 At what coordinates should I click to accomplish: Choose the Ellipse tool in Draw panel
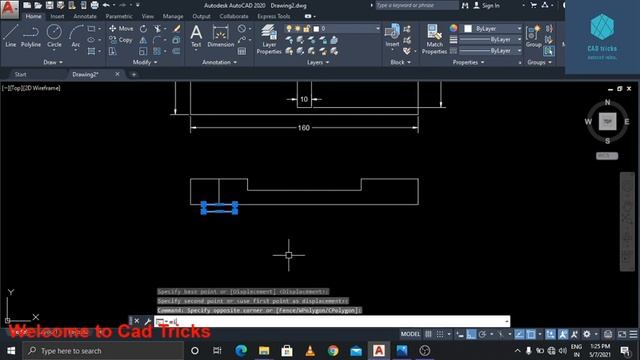pos(91,40)
